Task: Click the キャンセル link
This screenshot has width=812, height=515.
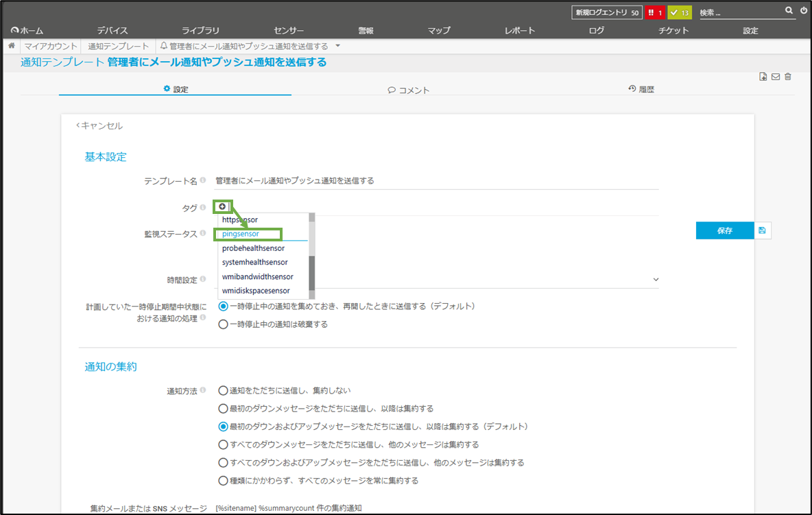Action: [x=99, y=125]
